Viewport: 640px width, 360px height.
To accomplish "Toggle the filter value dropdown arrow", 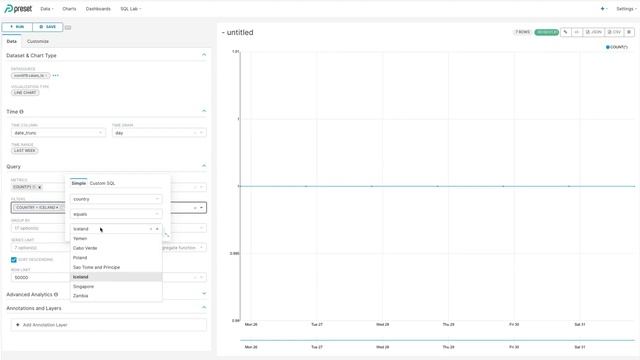I will (157, 229).
